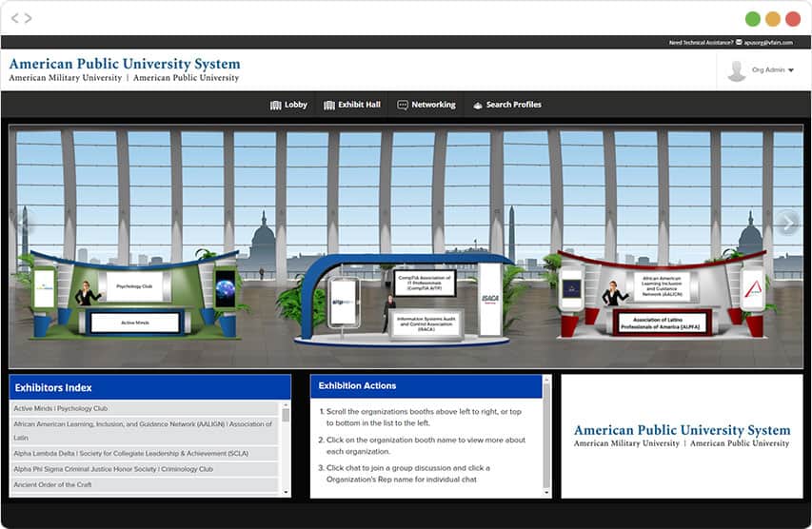812x529 pixels.
Task: Open the Networking menu item
Action: coord(426,105)
